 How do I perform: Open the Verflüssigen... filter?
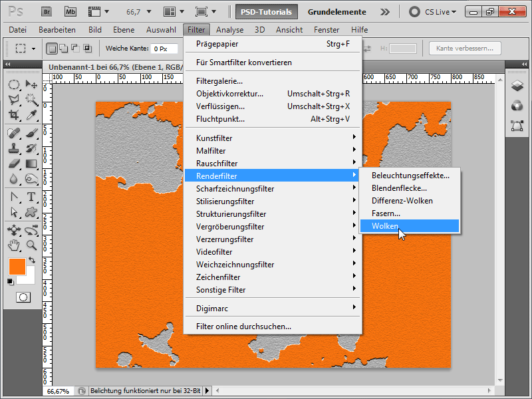[x=273, y=106]
